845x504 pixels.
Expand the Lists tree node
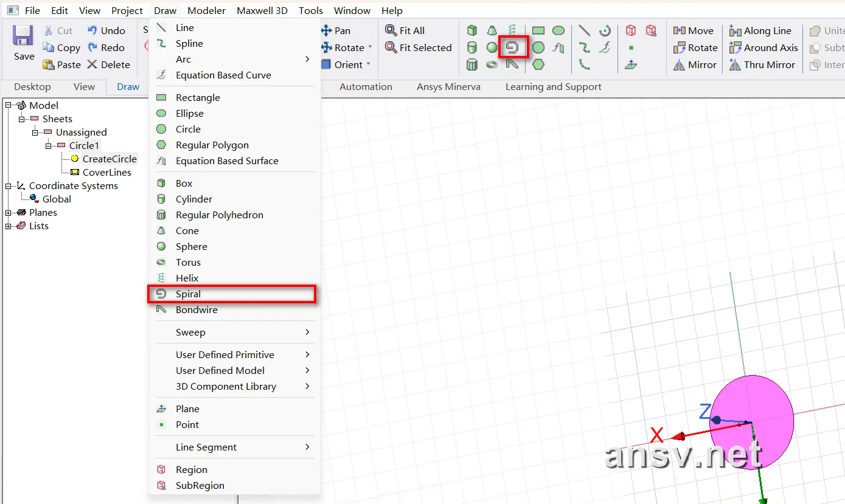9,226
